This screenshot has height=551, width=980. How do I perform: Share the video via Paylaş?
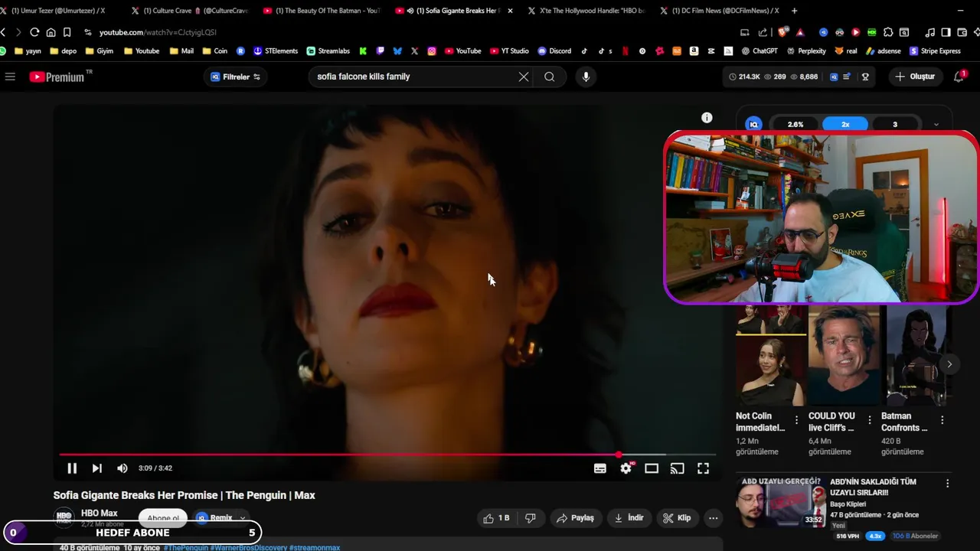575,518
